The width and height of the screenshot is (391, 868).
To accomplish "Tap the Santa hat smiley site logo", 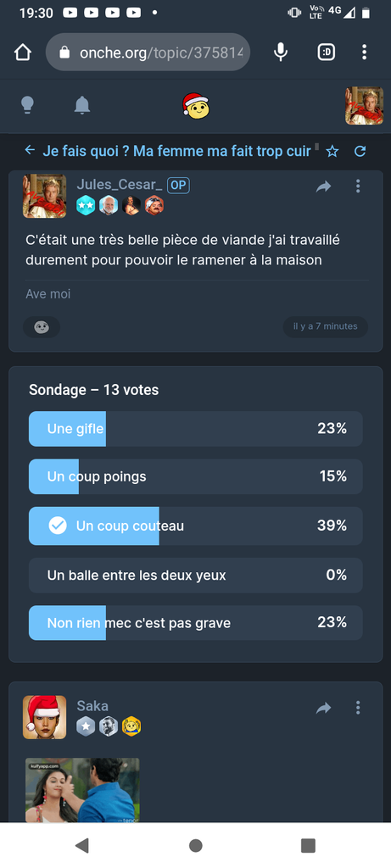I will pos(195,105).
